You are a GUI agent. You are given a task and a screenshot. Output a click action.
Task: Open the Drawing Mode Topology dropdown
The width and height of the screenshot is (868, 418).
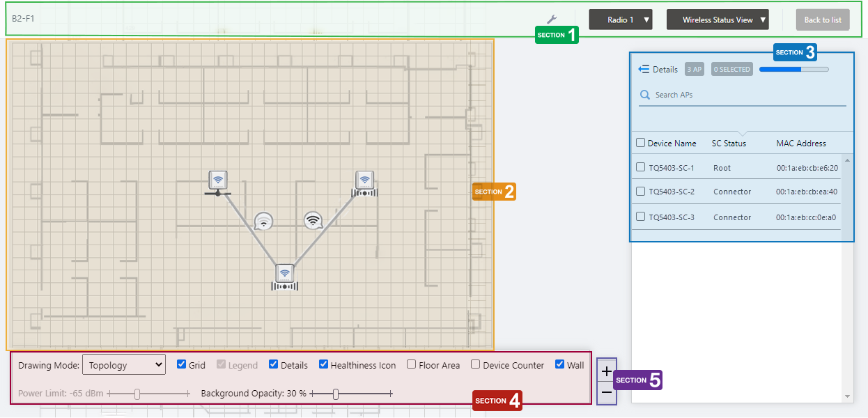tap(123, 364)
